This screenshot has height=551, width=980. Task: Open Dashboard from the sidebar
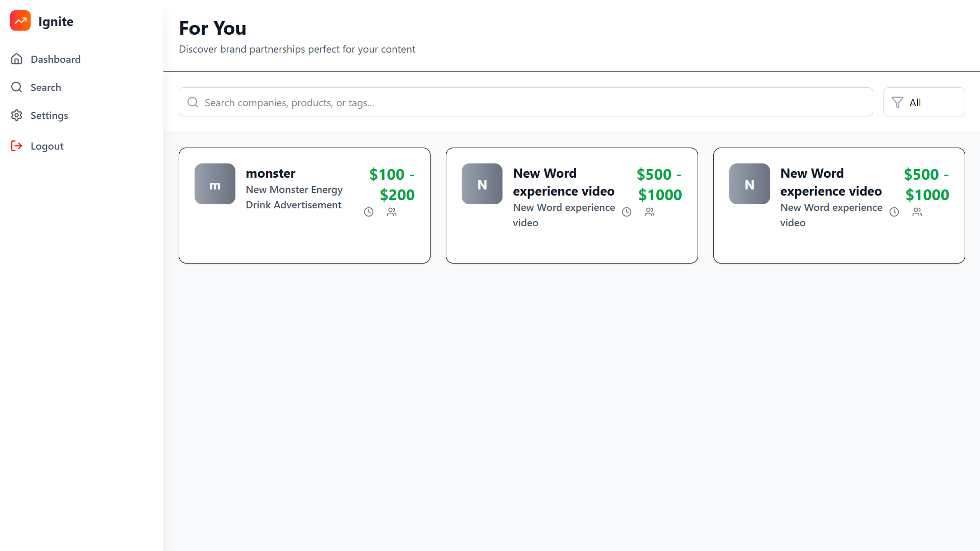(x=55, y=59)
